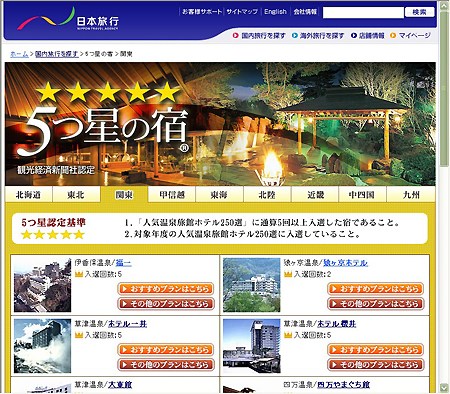Open the 猿ヶ京ホテル link
The width and height of the screenshot is (450, 394).
click(346, 263)
